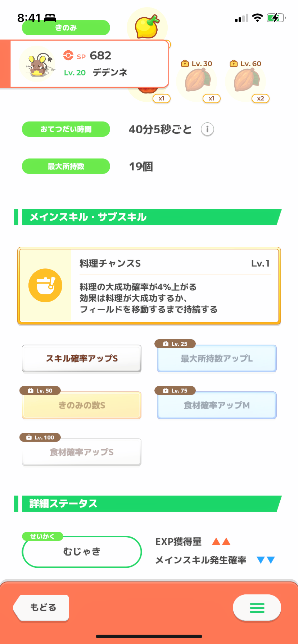Tap the おてつだい時間 label
The height and width of the screenshot is (644, 298).
click(66, 129)
